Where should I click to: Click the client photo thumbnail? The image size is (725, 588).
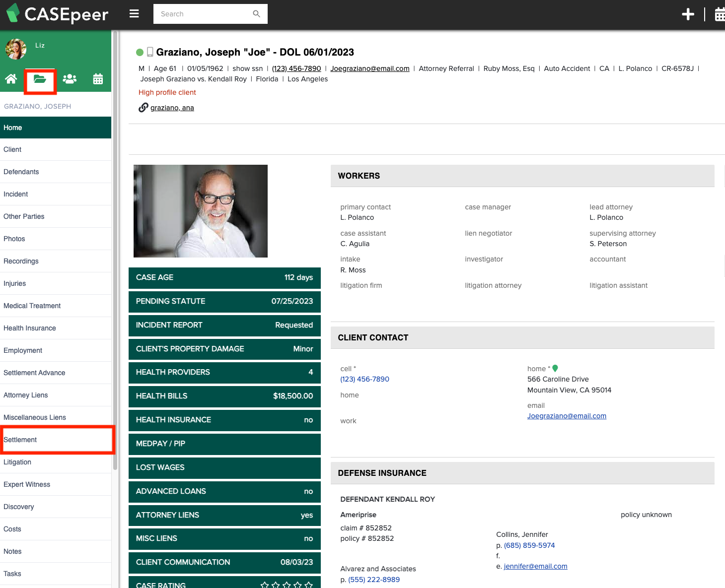[x=201, y=211]
